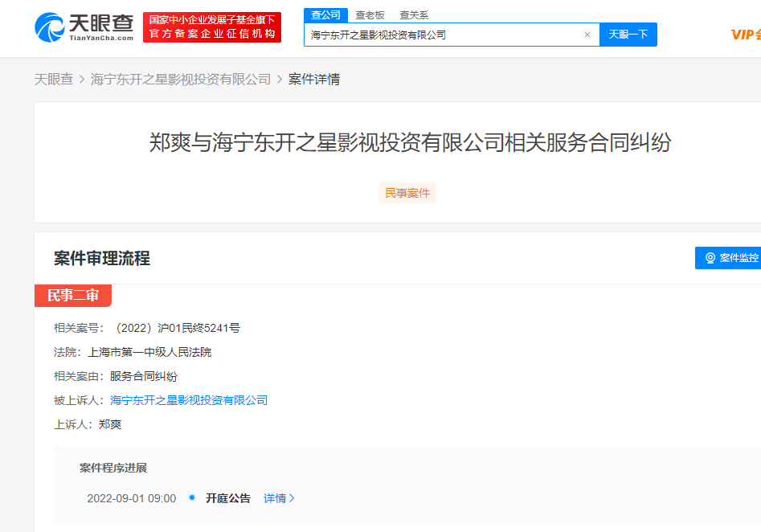The height and width of the screenshot is (532, 761).
Task: Click the appellant name 郑爽
Action: pyautogui.click(x=109, y=425)
